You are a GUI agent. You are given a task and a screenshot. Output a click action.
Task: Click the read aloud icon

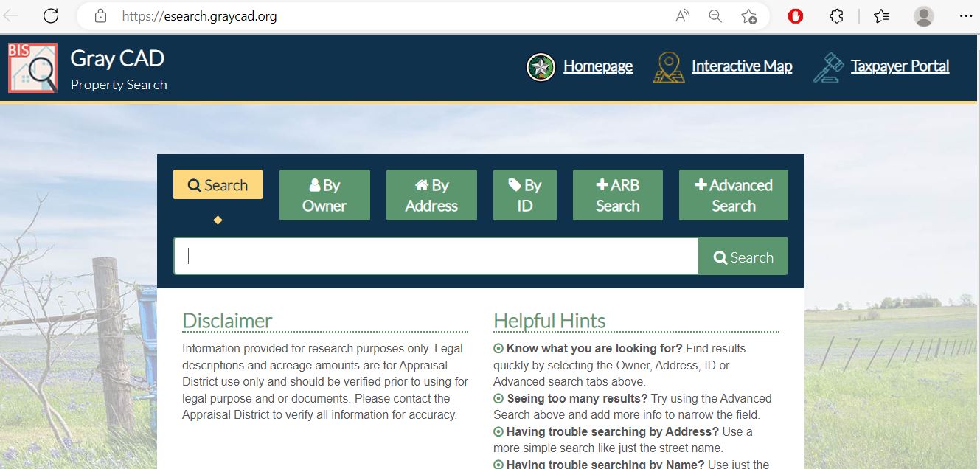682,15
